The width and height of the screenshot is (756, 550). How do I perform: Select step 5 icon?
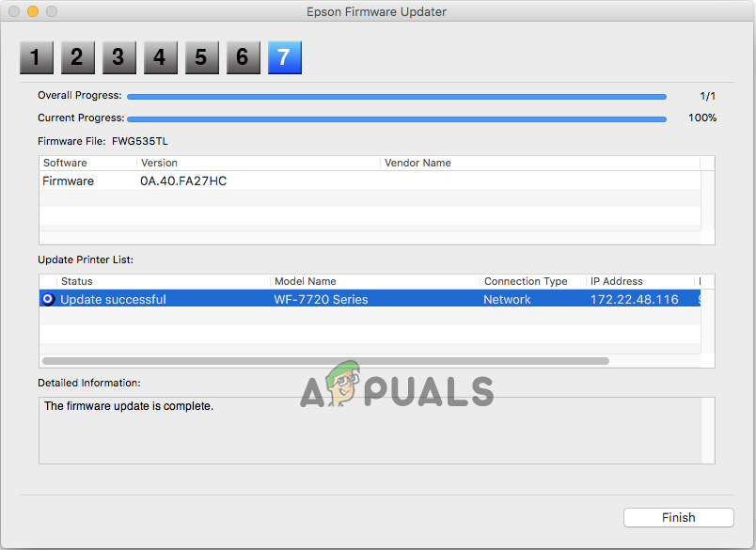(202, 57)
